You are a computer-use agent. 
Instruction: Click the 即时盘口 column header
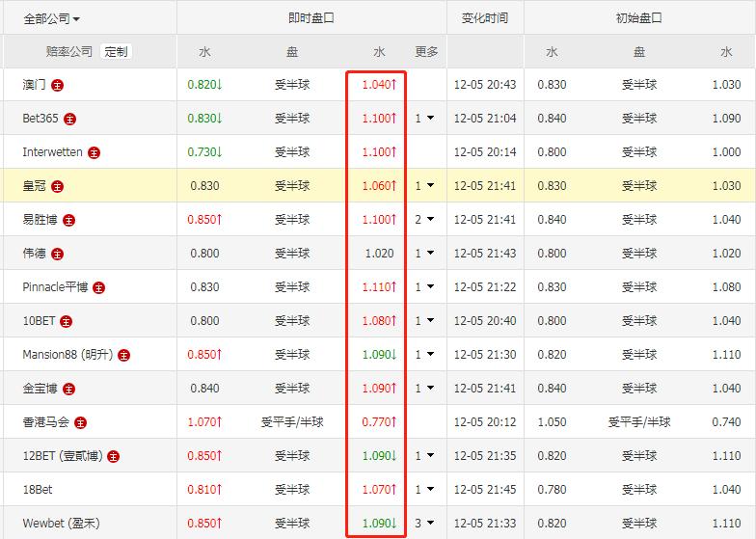311,17
